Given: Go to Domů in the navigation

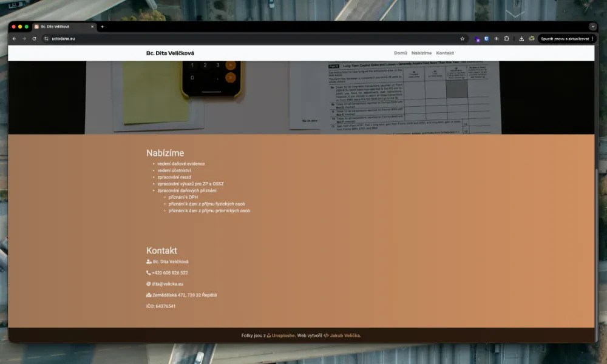Looking at the screenshot, I should [x=401, y=53].
